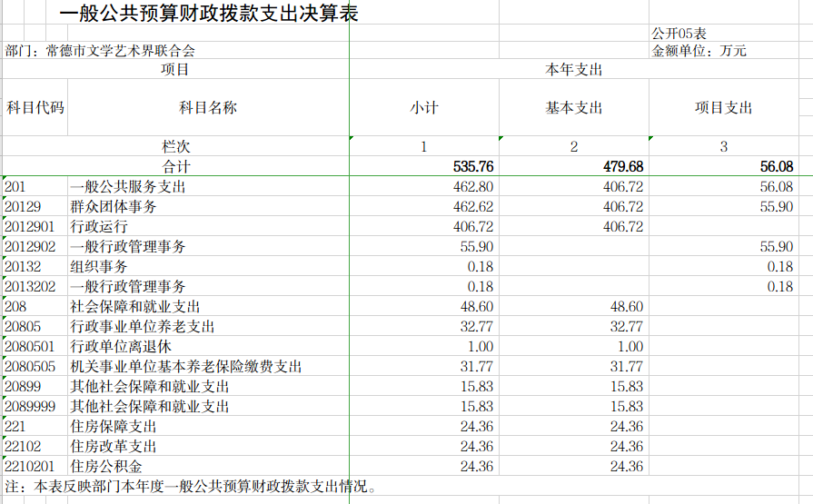Click the 科目名称 column header

[208, 107]
